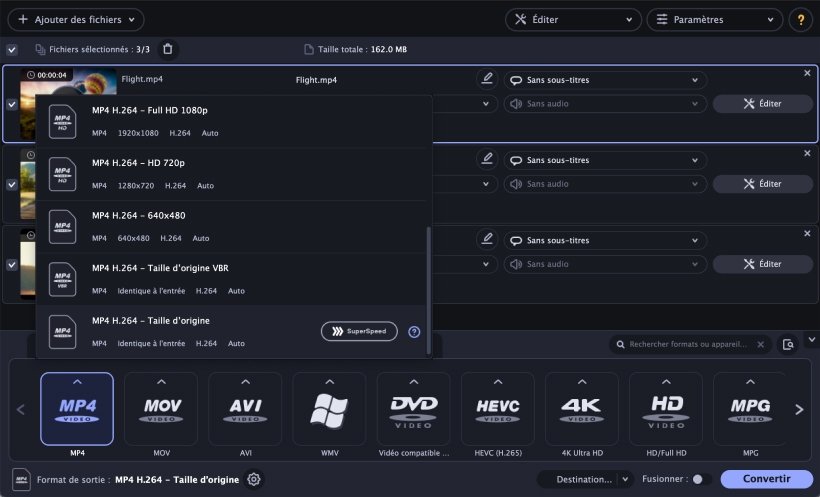This screenshot has height=497, width=820.
Task: Click the pencil icon in third file row
Action: pyautogui.click(x=487, y=239)
